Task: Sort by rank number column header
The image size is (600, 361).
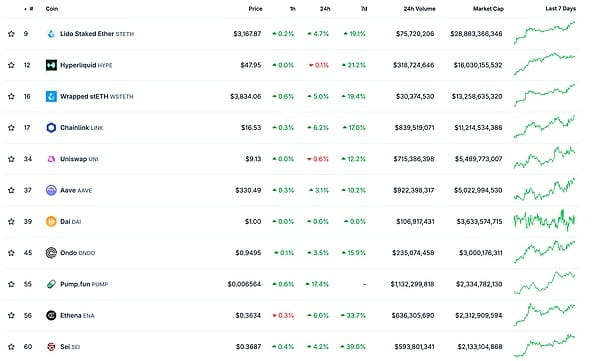Action: point(29,8)
